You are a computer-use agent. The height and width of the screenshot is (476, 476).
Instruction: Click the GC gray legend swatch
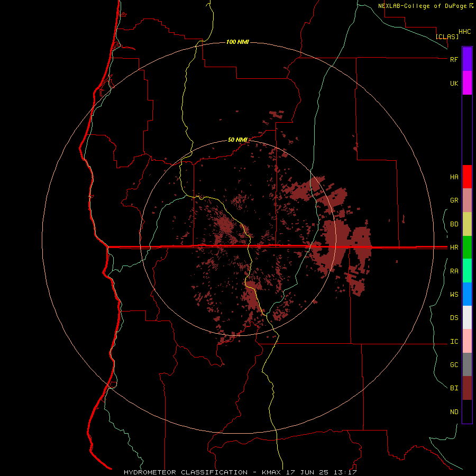pos(467,364)
